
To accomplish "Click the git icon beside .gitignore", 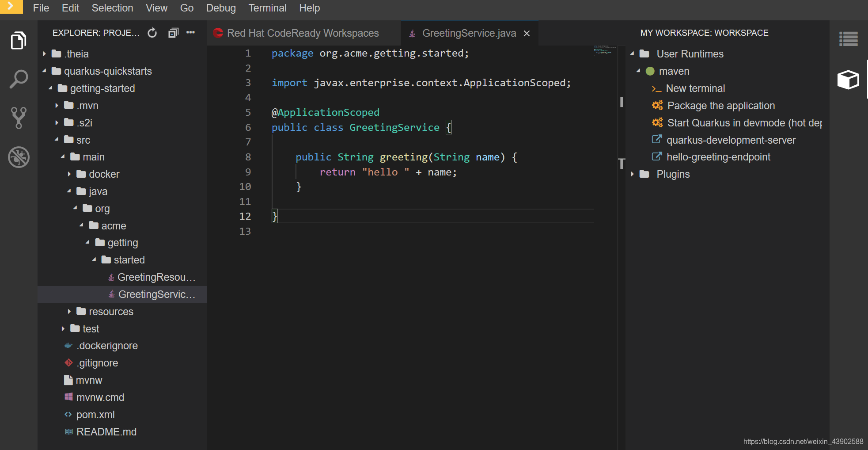I will 68,363.
